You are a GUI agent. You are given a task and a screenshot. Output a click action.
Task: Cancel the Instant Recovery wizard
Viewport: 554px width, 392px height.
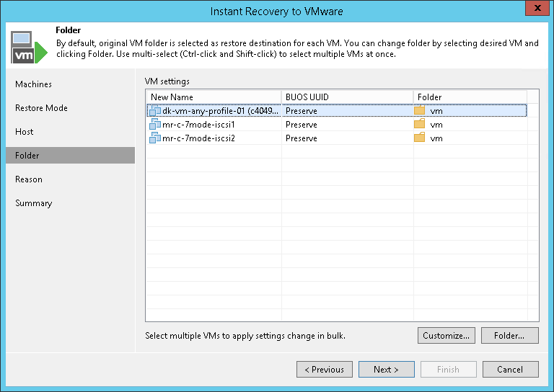(511, 370)
